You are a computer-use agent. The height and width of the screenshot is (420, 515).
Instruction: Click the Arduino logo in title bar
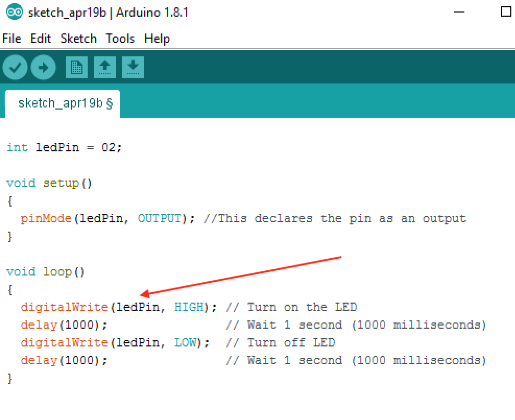click(x=14, y=12)
